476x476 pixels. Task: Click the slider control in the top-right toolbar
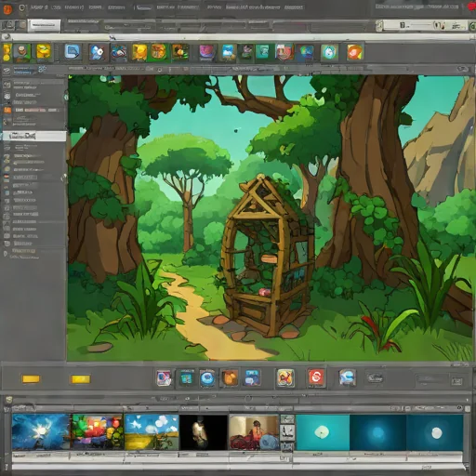pos(420,25)
